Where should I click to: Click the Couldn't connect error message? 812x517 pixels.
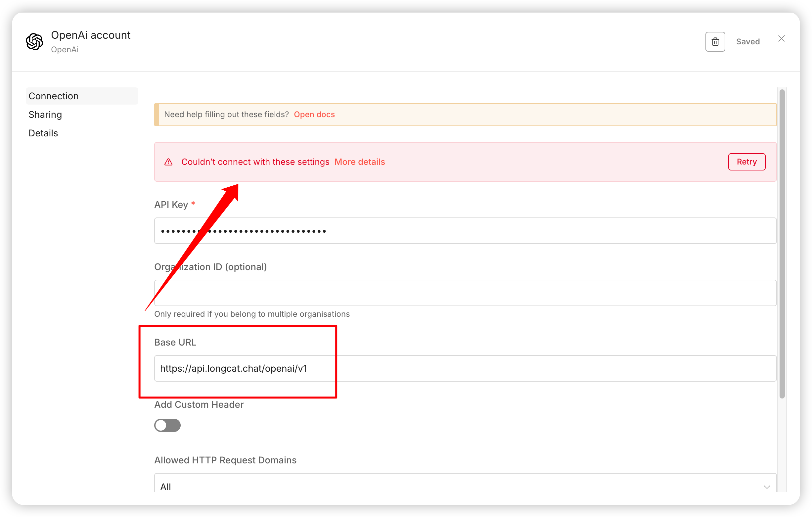tap(255, 162)
